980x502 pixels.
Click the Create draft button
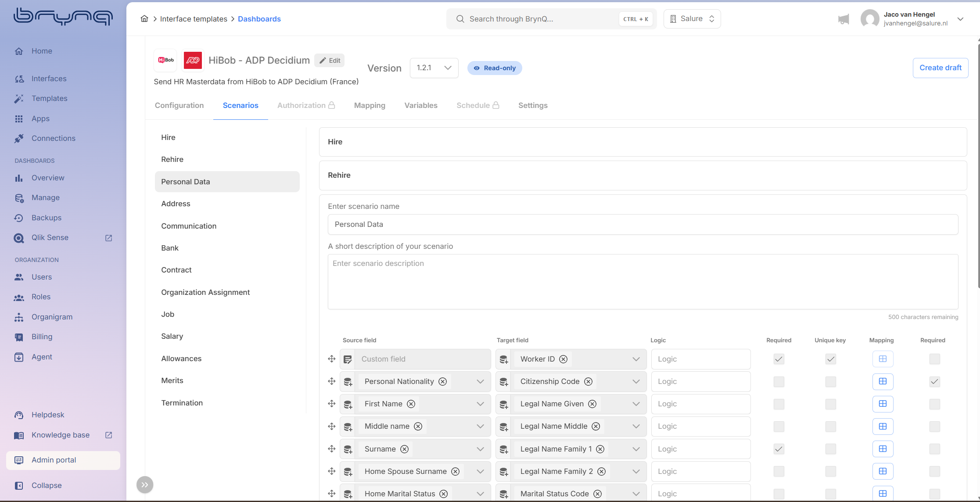point(940,68)
